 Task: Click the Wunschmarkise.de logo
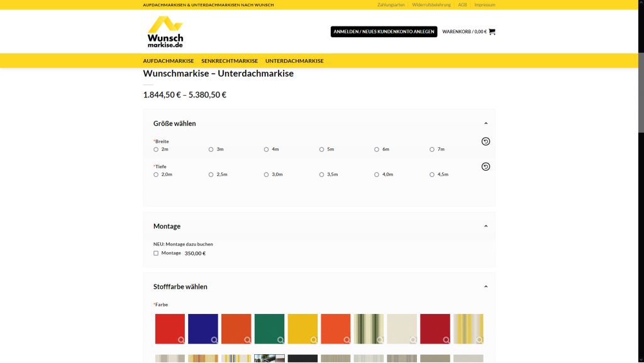point(165,31)
